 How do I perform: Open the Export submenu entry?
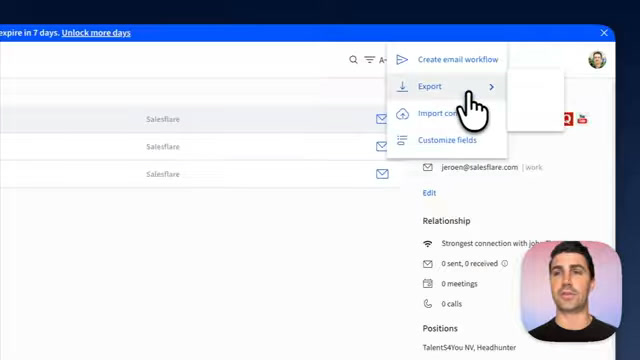pos(447,87)
